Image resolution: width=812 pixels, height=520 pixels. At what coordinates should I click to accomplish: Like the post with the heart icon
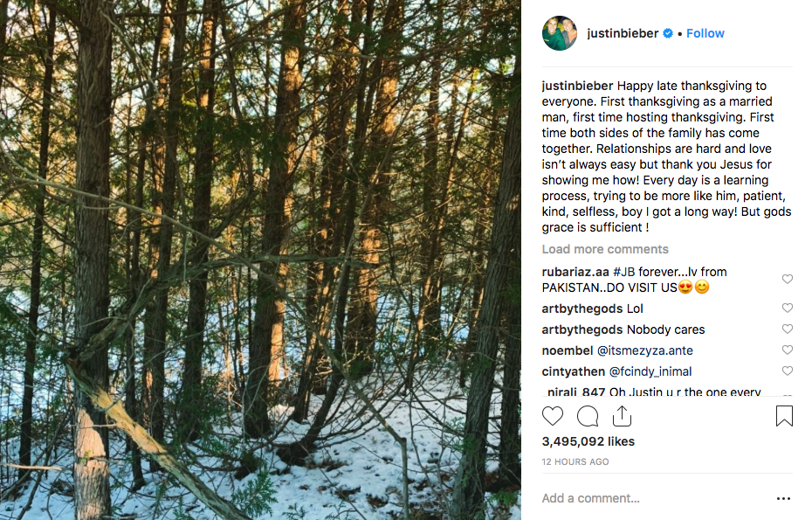coord(553,416)
